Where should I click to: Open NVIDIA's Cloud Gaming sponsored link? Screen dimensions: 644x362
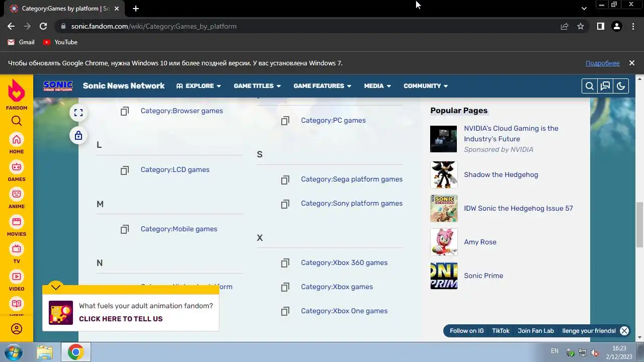(x=511, y=134)
